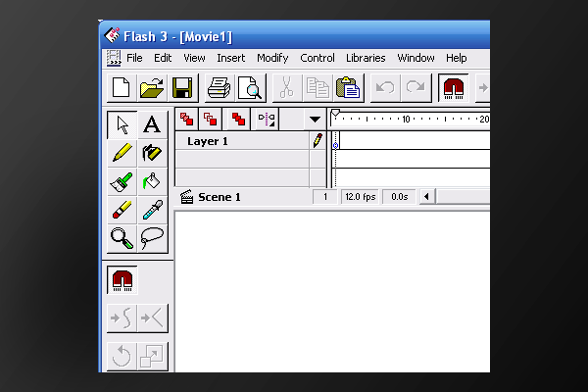Click the Scale modifier button
The image size is (588, 392).
click(x=152, y=357)
